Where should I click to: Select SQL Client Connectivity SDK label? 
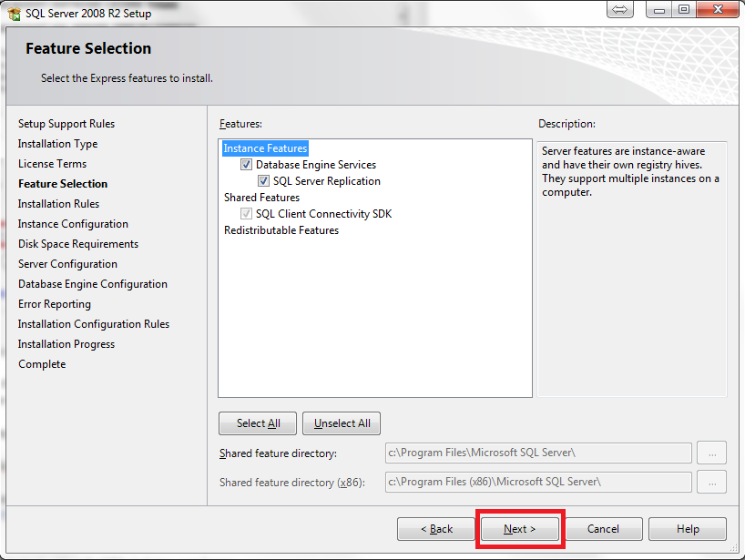(x=323, y=214)
